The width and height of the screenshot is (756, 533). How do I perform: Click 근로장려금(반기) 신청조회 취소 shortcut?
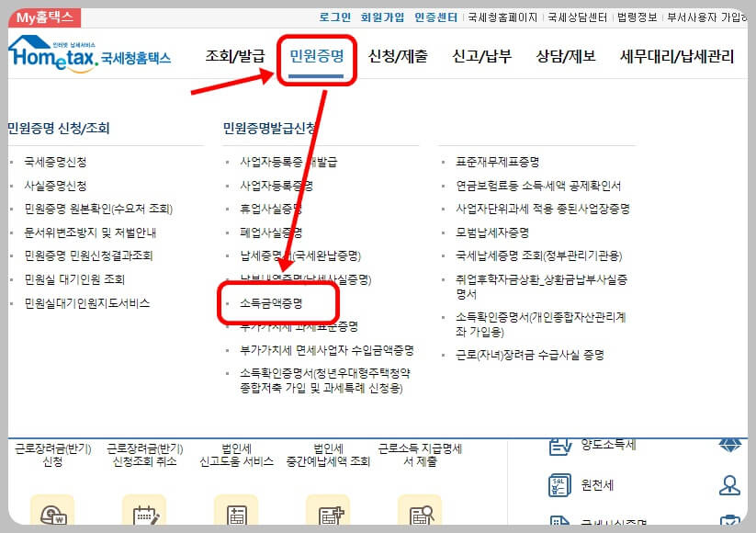pos(144,455)
